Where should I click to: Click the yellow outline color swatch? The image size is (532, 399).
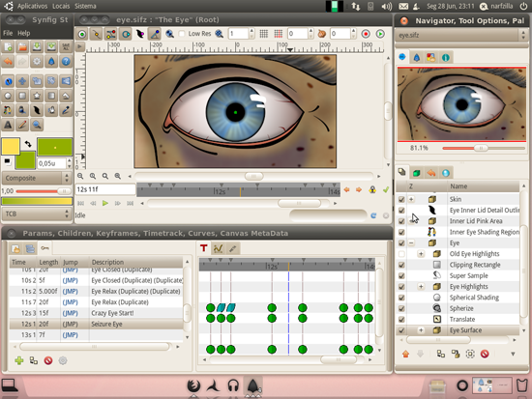[x=11, y=147]
